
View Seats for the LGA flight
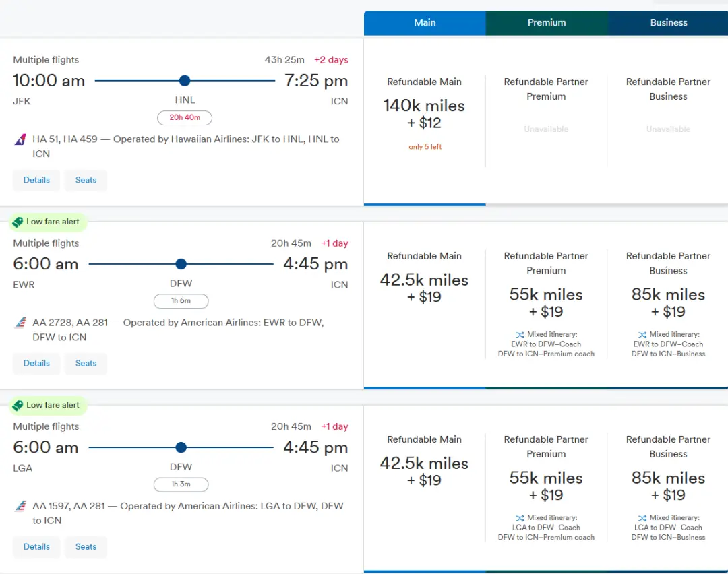pos(86,546)
